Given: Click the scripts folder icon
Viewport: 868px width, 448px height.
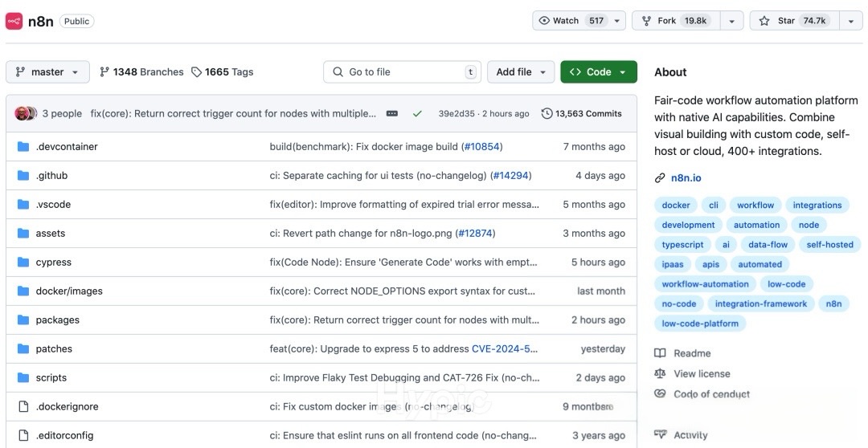Looking at the screenshot, I should pos(23,378).
